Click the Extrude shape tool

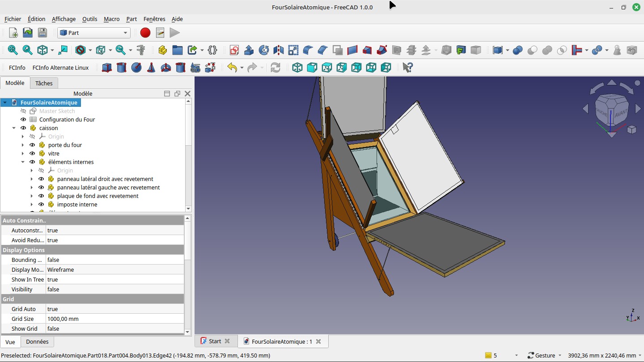point(249,50)
